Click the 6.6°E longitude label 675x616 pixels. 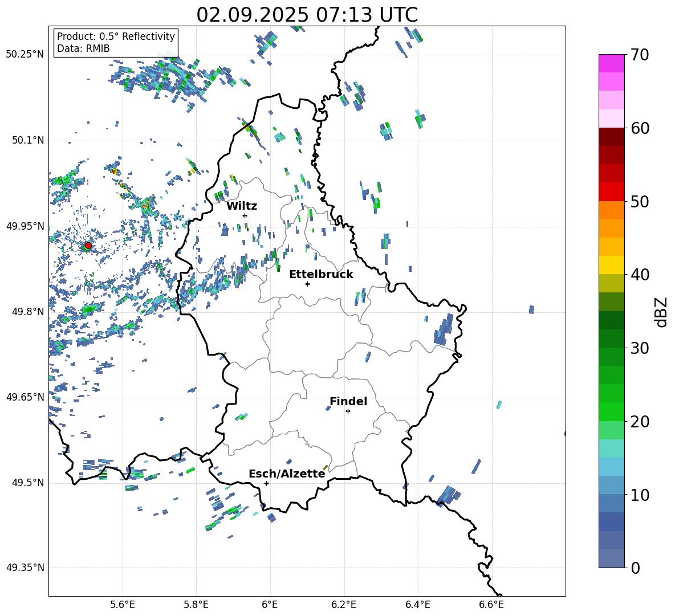pyautogui.click(x=491, y=605)
